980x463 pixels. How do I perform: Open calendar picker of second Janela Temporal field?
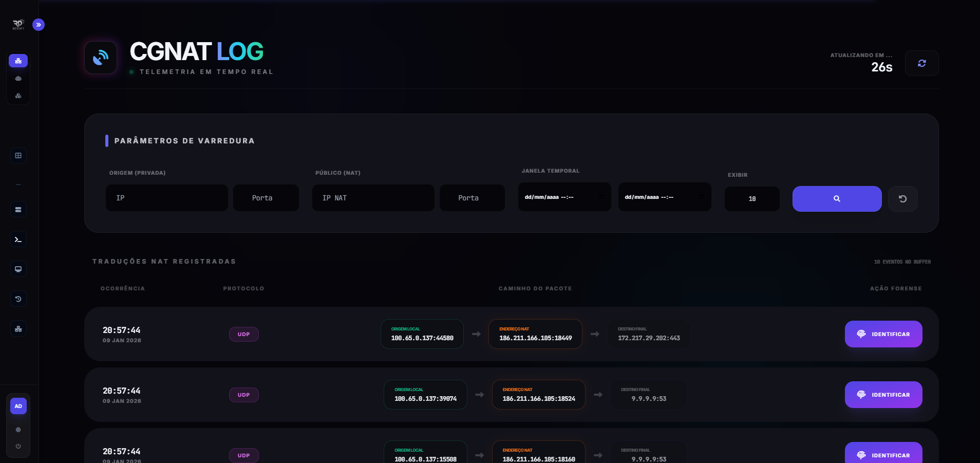[x=702, y=197]
